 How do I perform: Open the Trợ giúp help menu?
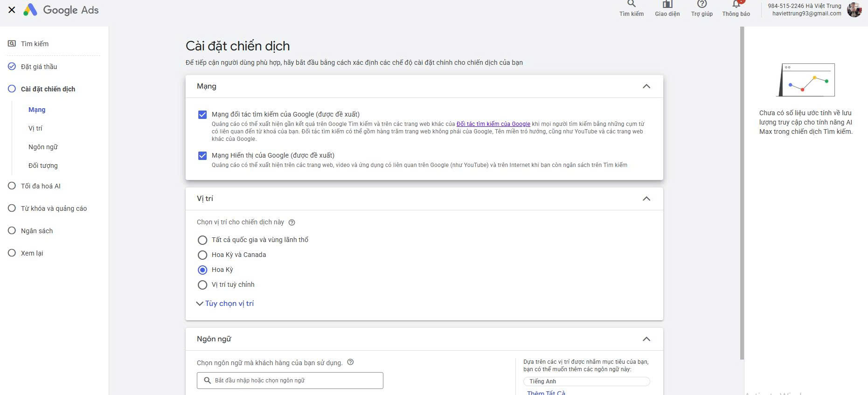(701, 9)
